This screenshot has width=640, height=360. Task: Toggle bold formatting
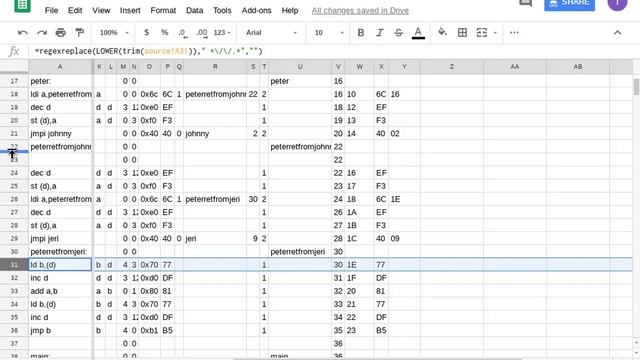click(x=361, y=33)
